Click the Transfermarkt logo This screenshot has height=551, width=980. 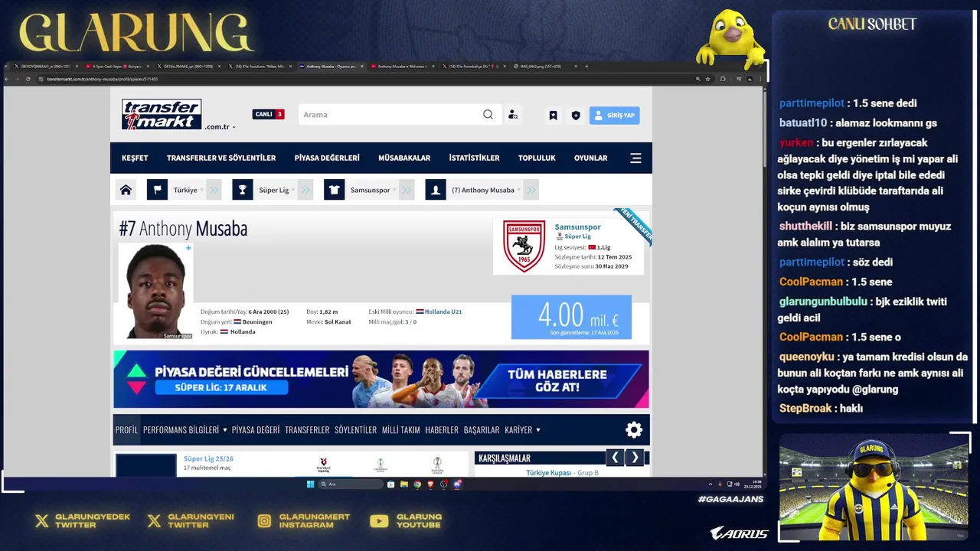(x=162, y=114)
